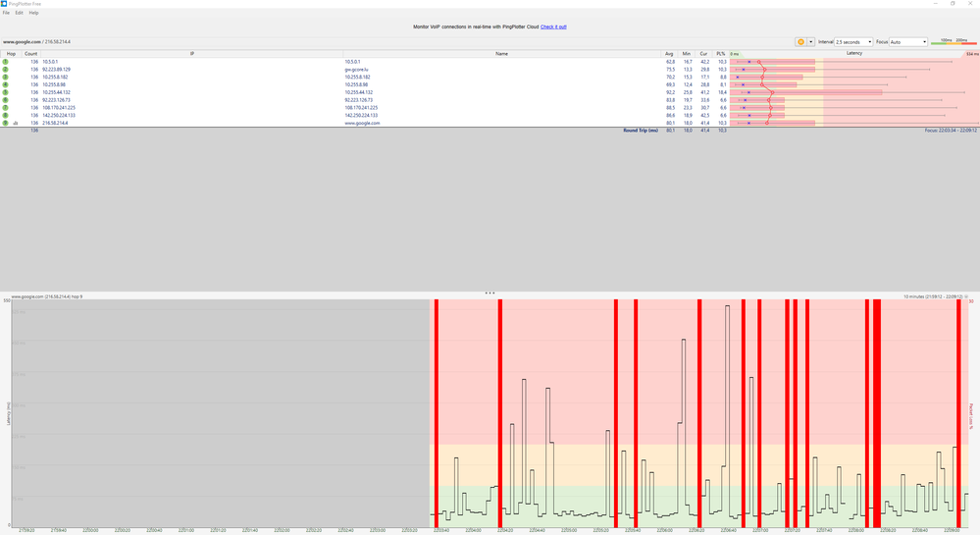Click the Avg column header
980x535 pixels.
[x=669, y=54]
